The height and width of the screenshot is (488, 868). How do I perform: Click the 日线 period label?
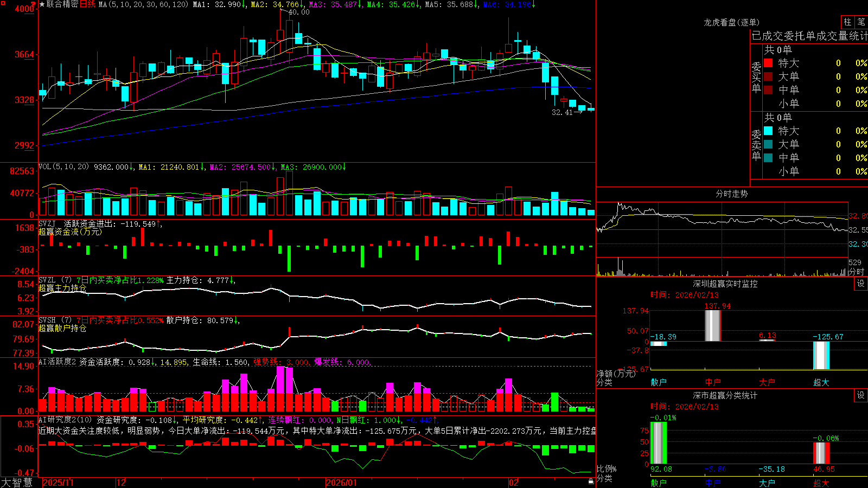pyautogui.click(x=87, y=4)
